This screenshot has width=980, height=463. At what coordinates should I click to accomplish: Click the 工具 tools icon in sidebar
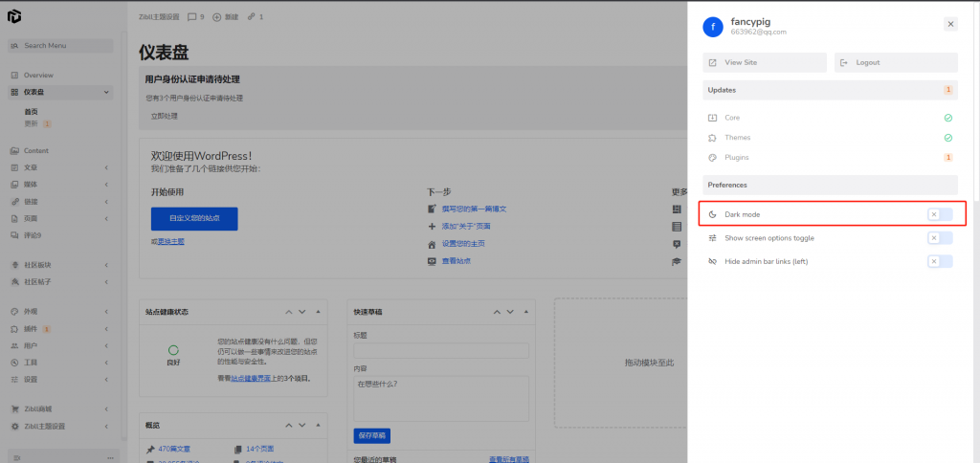[14, 363]
